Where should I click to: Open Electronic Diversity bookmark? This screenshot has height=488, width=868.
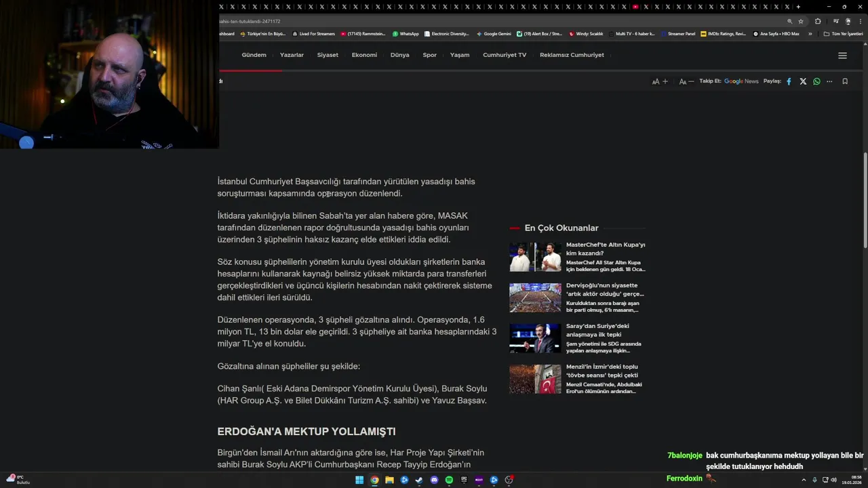447,33
